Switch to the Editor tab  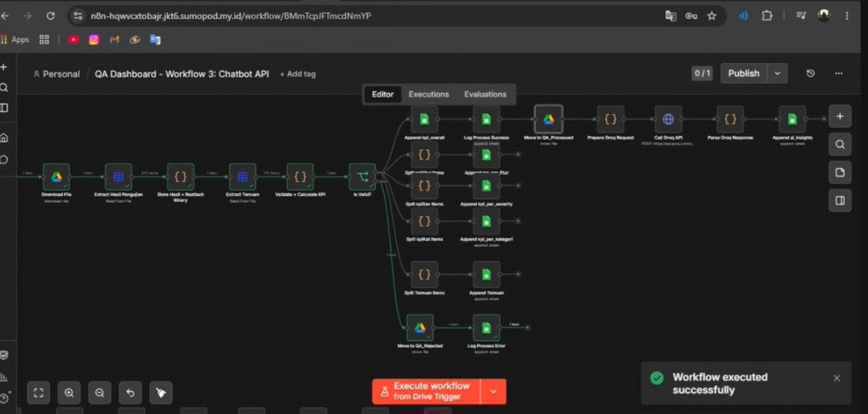(383, 94)
